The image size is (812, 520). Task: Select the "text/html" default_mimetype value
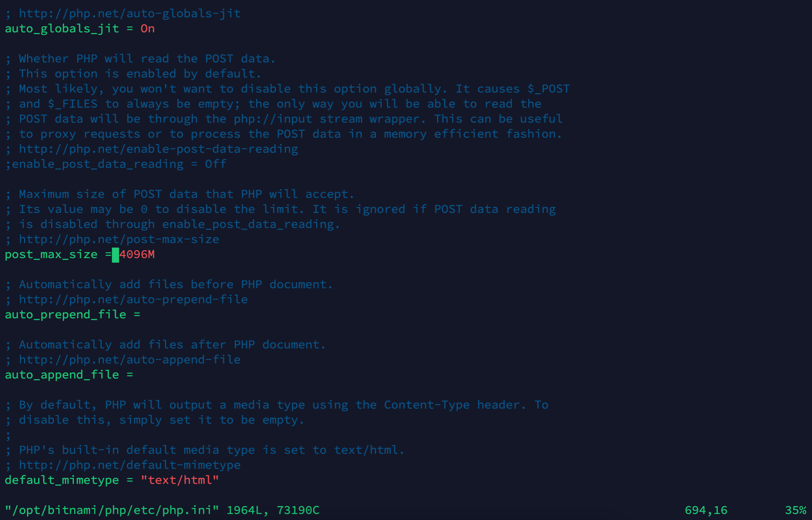pyautogui.click(x=180, y=480)
